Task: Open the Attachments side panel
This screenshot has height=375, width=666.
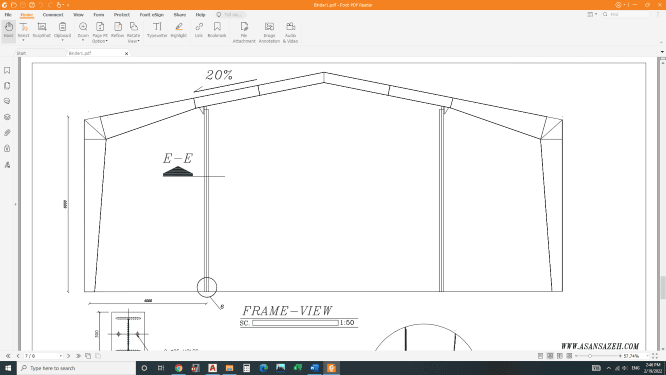Action: click(7, 133)
